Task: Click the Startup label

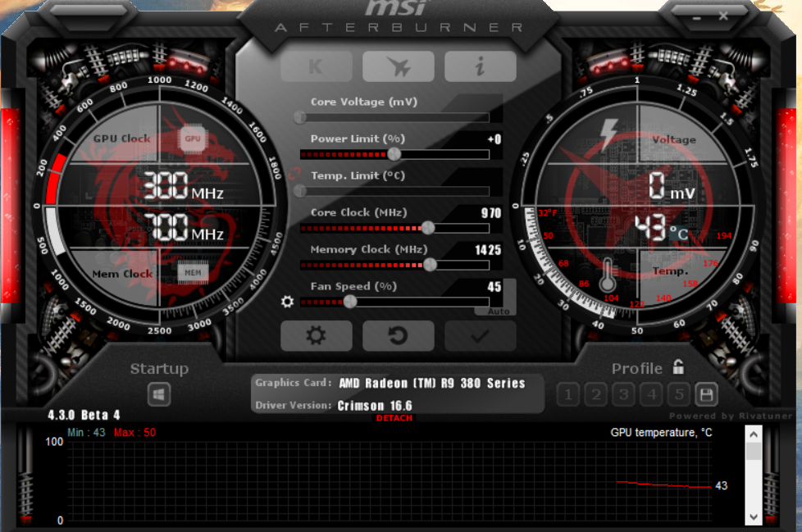Action: pyautogui.click(x=159, y=368)
